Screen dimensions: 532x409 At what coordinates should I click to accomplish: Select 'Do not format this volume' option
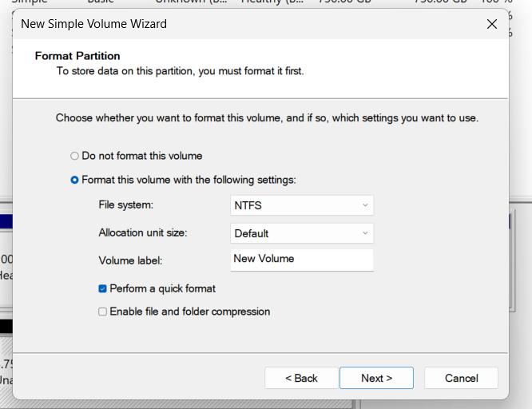[75, 156]
